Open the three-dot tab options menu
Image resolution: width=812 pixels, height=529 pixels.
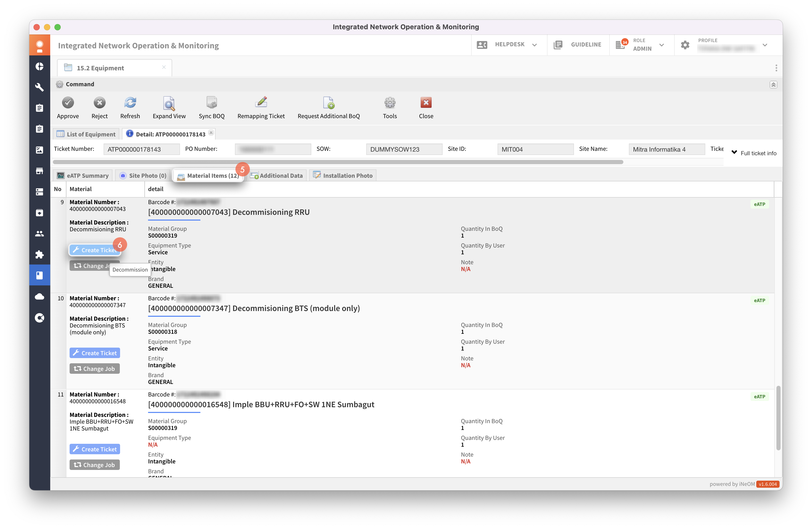[x=776, y=68]
